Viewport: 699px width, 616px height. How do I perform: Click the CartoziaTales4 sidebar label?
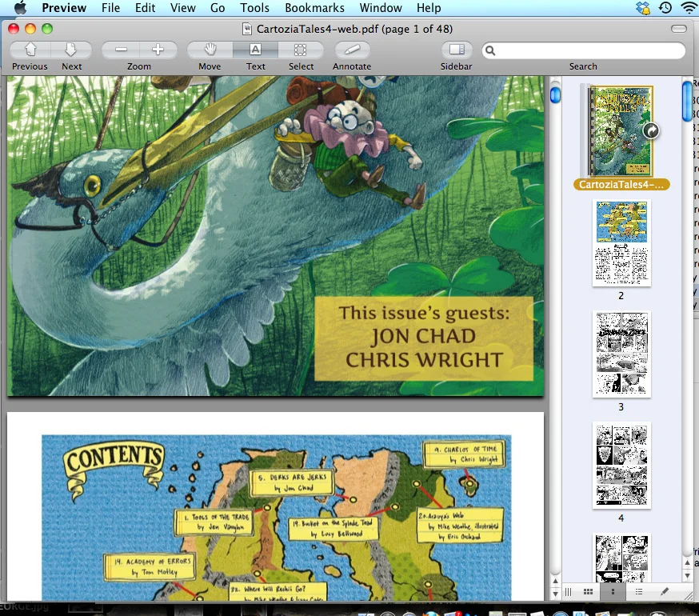(621, 185)
